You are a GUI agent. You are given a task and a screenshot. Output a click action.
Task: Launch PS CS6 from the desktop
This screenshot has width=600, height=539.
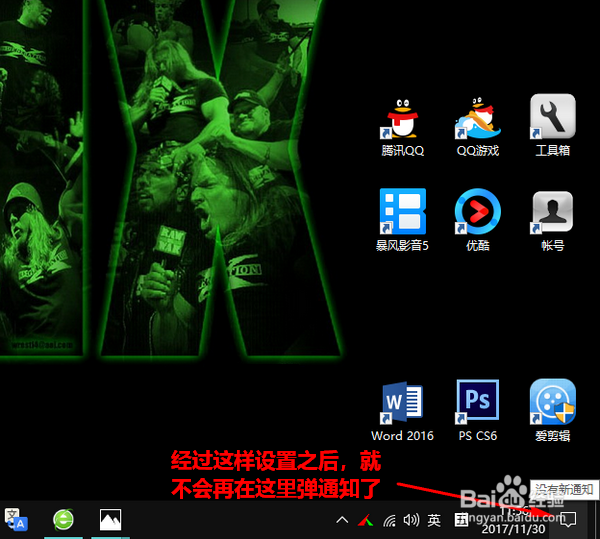pos(478,411)
